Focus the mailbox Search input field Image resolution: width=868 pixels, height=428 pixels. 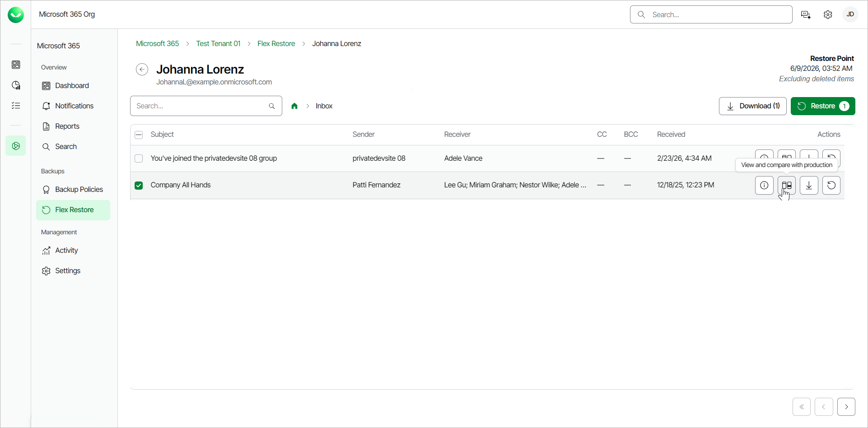[x=206, y=106]
